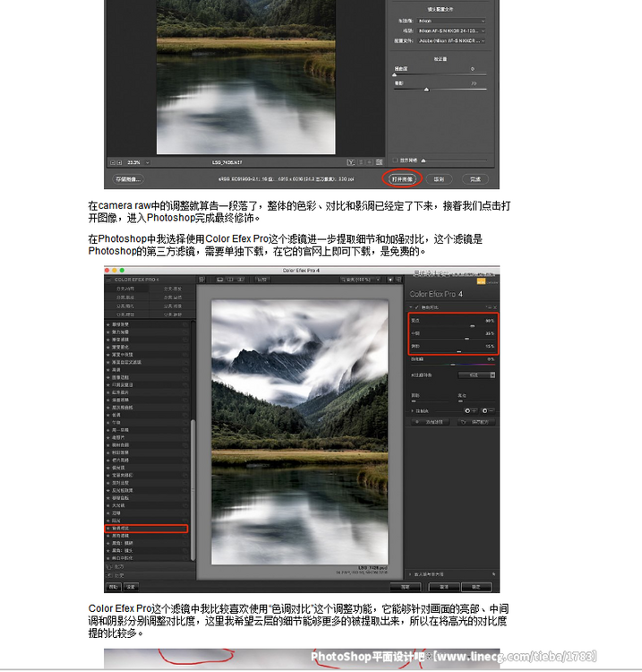Click the 帮助 help button

(113, 587)
